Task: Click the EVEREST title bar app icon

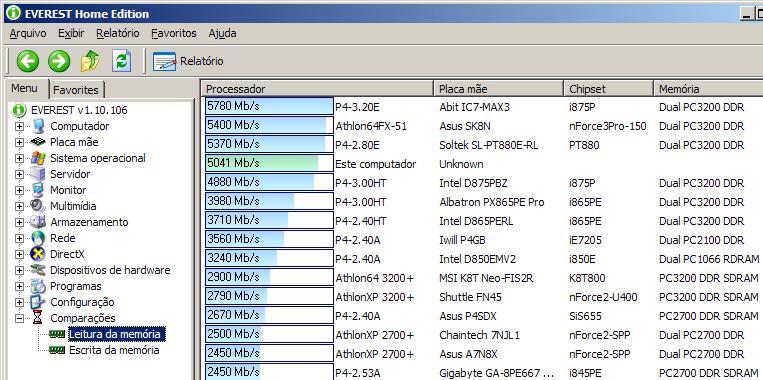Action: pos(13,13)
